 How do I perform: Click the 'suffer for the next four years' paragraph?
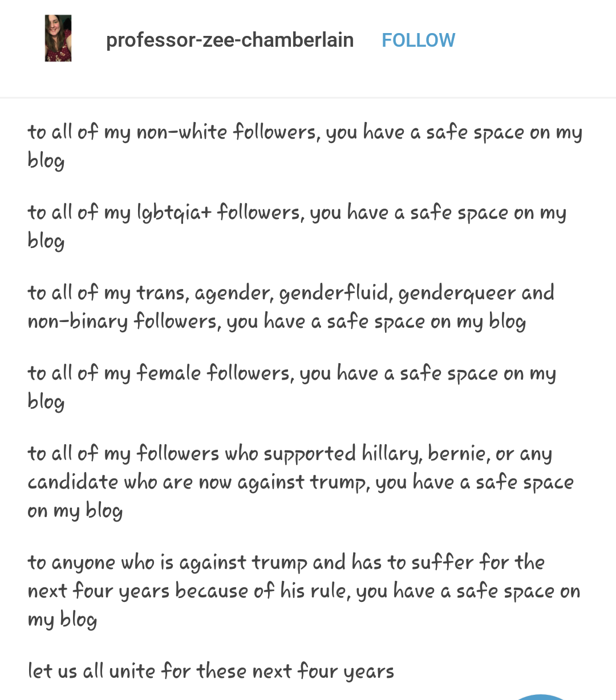pos(303,591)
